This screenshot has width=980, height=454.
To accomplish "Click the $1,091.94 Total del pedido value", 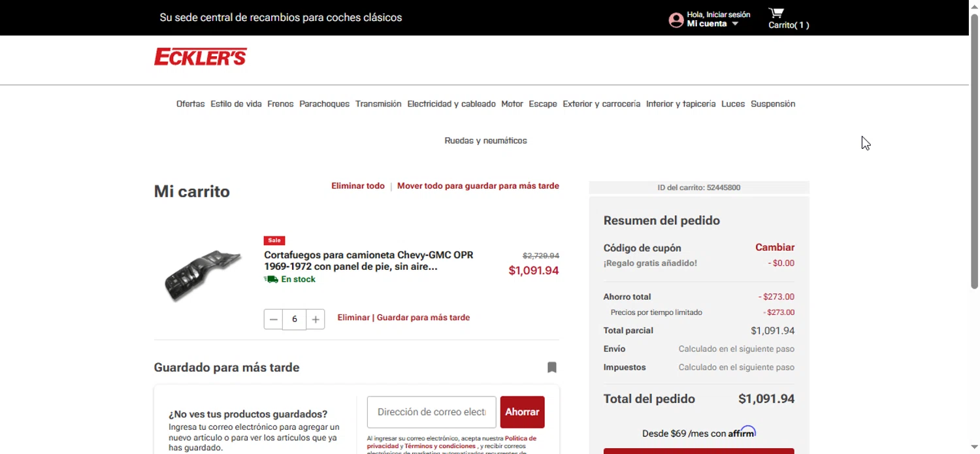I will point(766,399).
